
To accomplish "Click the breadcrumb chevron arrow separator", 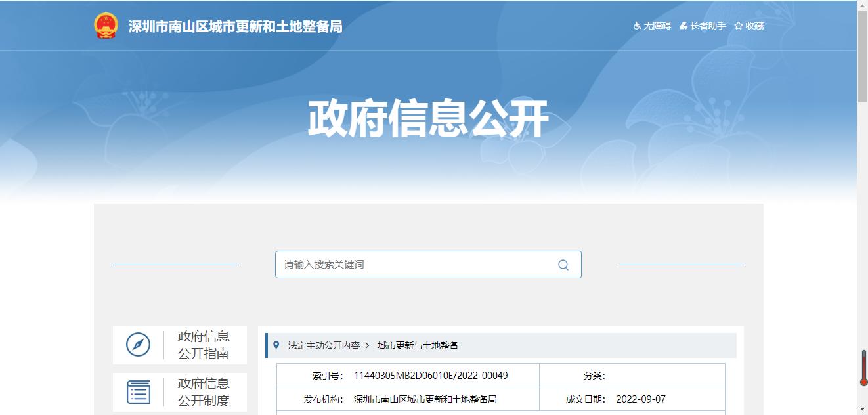I will pyautogui.click(x=368, y=345).
